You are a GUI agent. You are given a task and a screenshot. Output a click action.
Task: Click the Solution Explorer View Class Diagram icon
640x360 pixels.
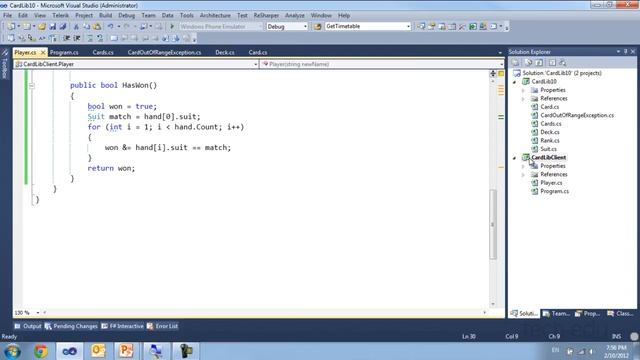pyautogui.click(x=563, y=63)
